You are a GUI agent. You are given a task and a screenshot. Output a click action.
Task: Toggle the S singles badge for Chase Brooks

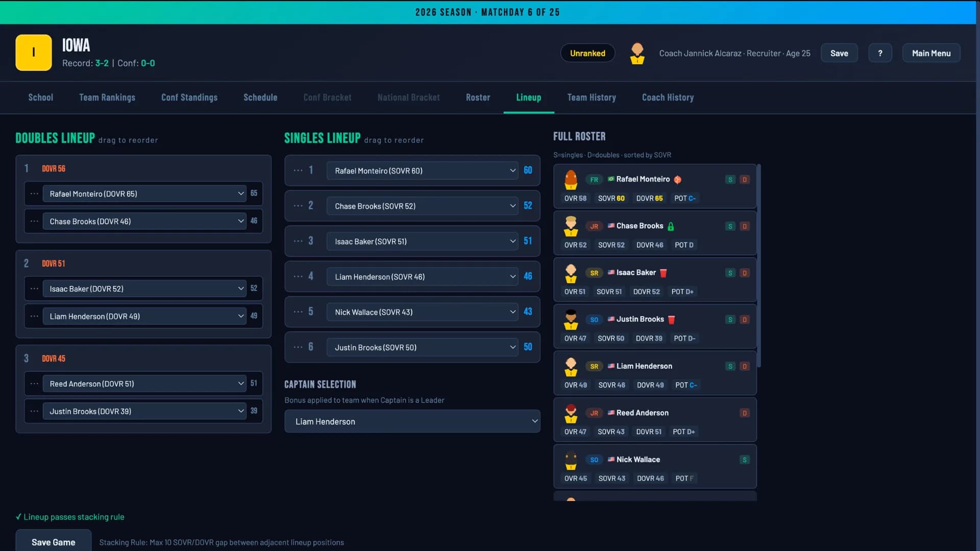tap(730, 227)
